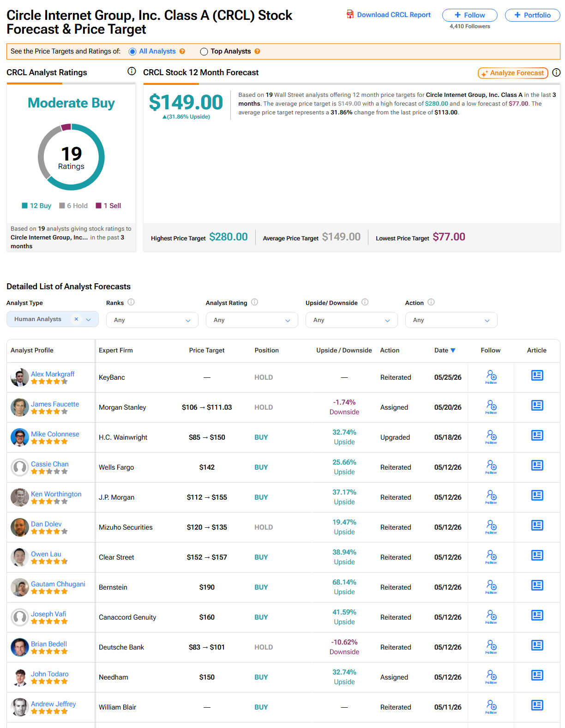
Task: Follow analyst Alex Markgraff via follow icon
Action: tap(491, 377)
